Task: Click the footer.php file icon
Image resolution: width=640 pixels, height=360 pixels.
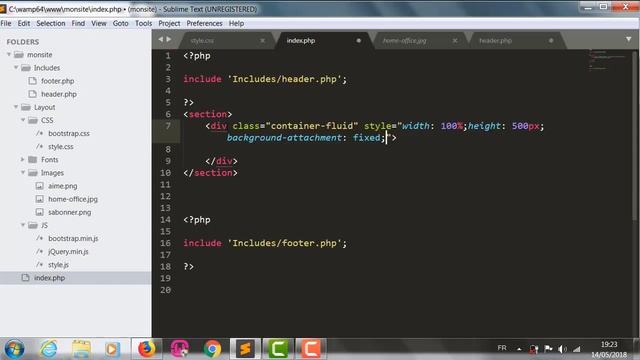Action: pyautogui.click(x=33, y=81)
